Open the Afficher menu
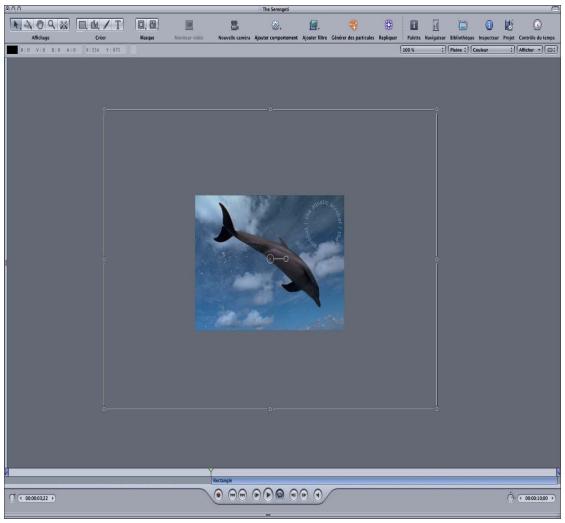This screenshot has height=523, width=565. 530,50
